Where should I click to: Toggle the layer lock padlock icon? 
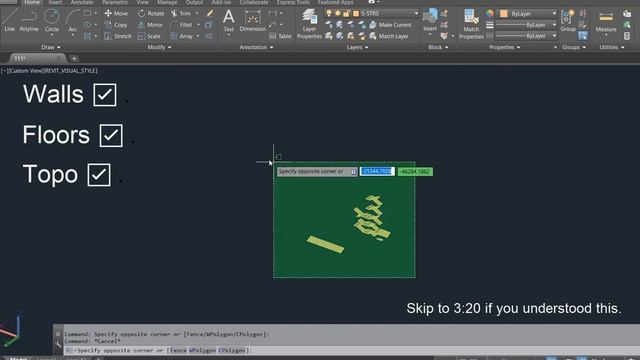click(347, 13)
